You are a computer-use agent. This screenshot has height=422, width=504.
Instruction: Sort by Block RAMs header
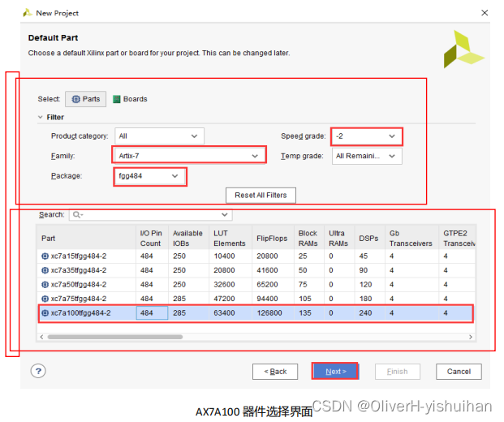309,238
